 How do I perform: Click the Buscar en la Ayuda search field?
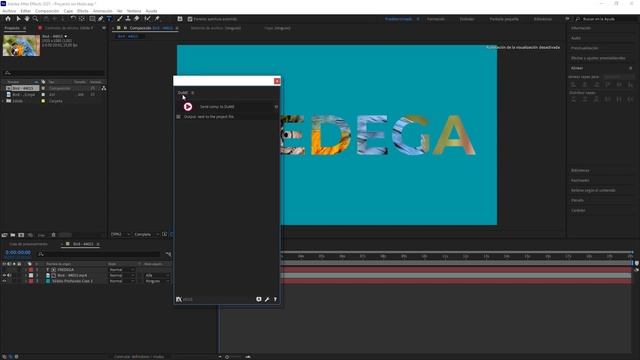coord(607,19)
